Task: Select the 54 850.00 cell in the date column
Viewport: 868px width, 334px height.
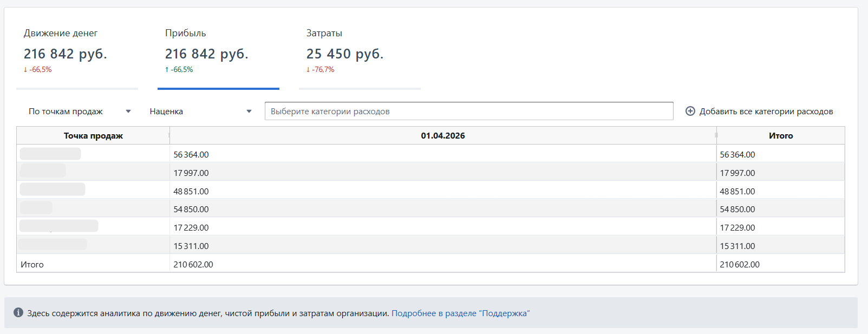Action: (x=191, y=209)
